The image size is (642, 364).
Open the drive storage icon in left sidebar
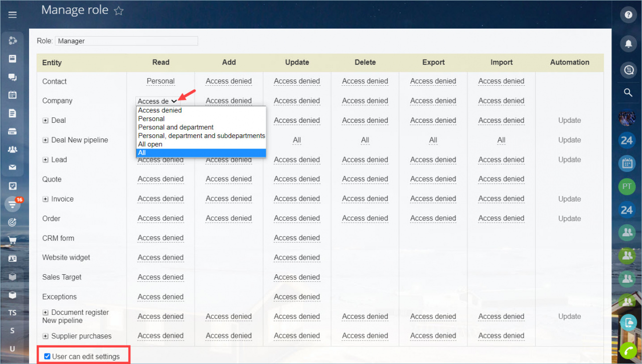tap(13, 131)
